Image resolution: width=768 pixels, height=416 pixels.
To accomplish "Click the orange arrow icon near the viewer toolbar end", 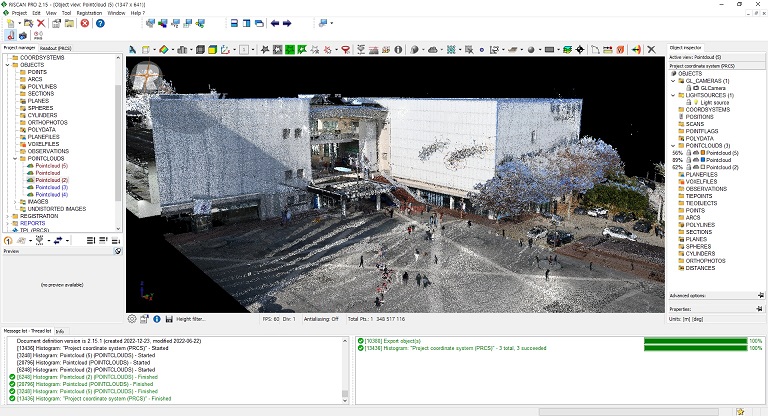I will (636, 49).
